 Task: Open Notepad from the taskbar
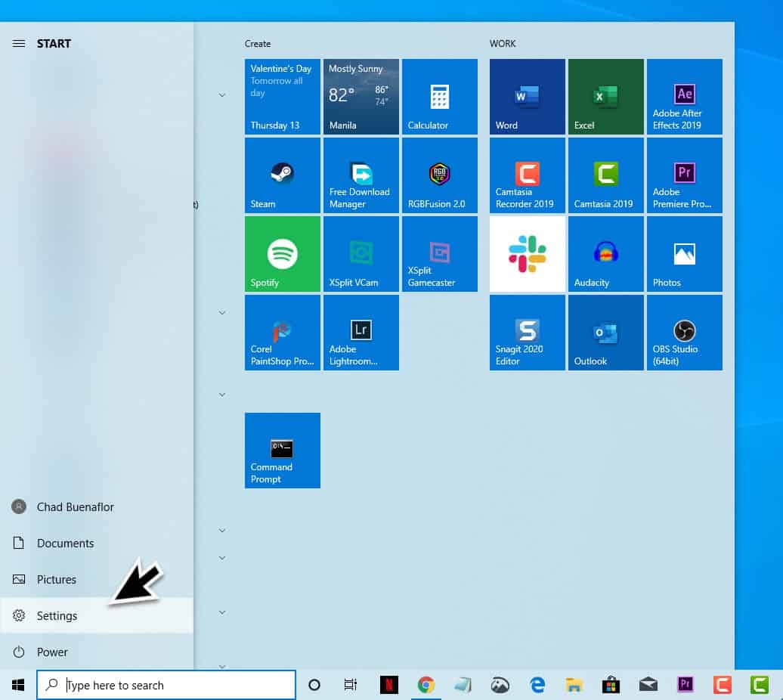point(463,685)
